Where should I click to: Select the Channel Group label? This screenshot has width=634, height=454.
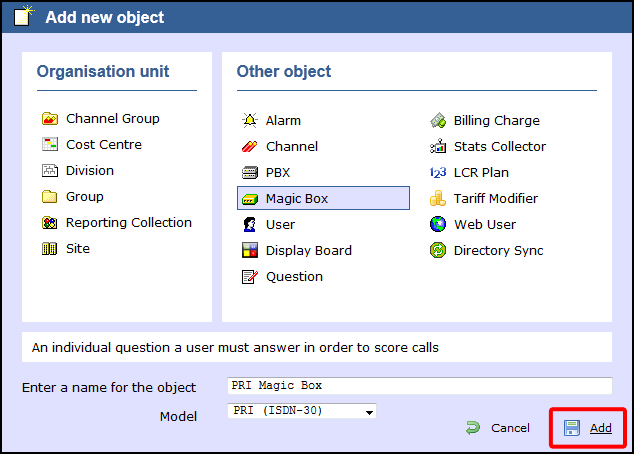point(113,118)
